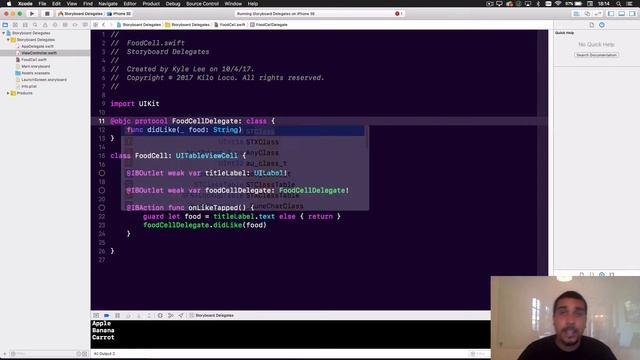Toggle breakpoints activation in debug bar
The width and height of the screenshot is (640, 360).
coord(107,316)
